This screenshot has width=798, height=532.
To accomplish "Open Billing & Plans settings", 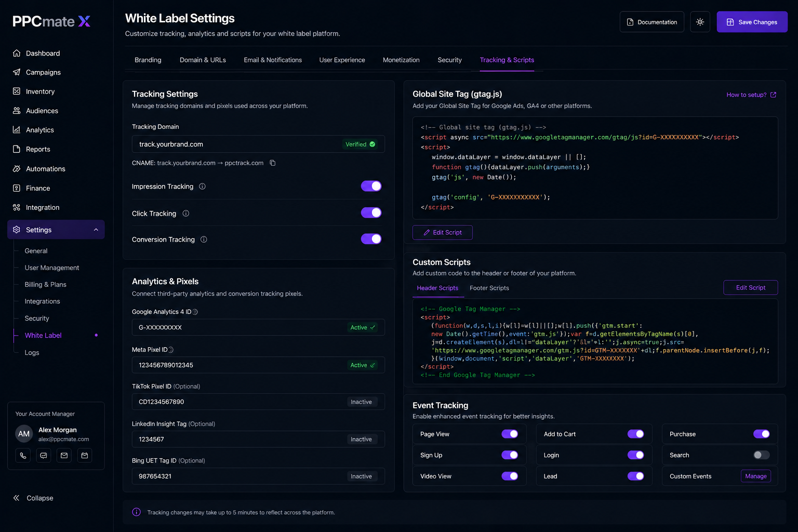I will click(46, 285).
